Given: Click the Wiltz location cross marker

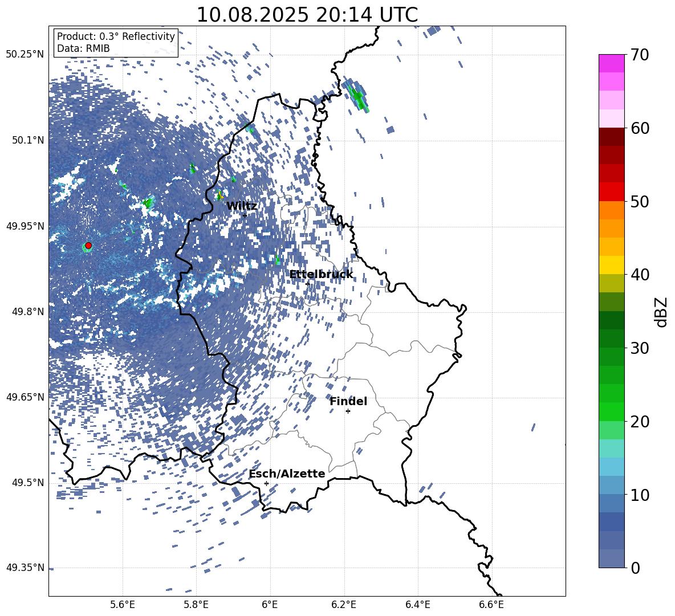Looking at the screenshot, I should click(x=245, y=215).
